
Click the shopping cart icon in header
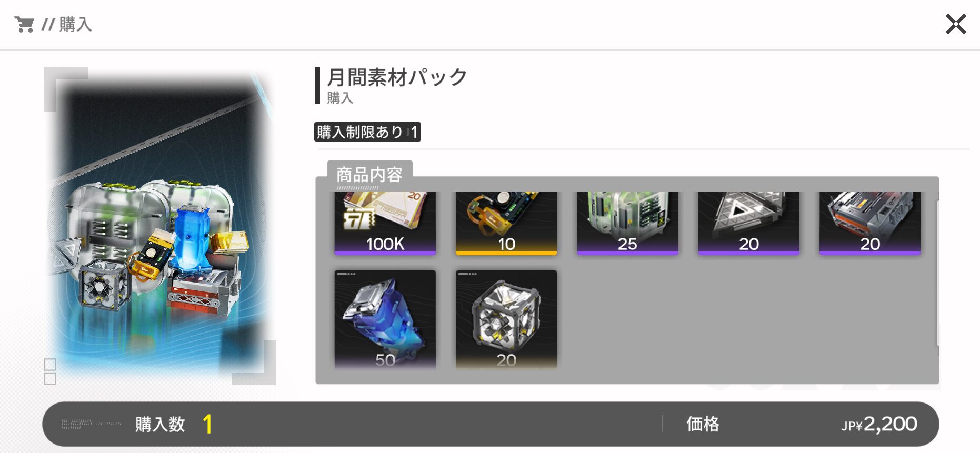24,24
